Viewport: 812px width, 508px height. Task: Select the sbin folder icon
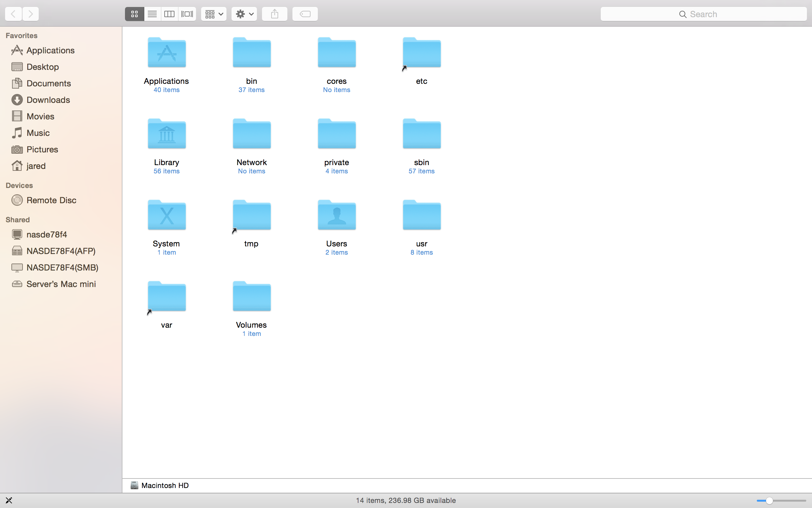click(x=422, y=134)
